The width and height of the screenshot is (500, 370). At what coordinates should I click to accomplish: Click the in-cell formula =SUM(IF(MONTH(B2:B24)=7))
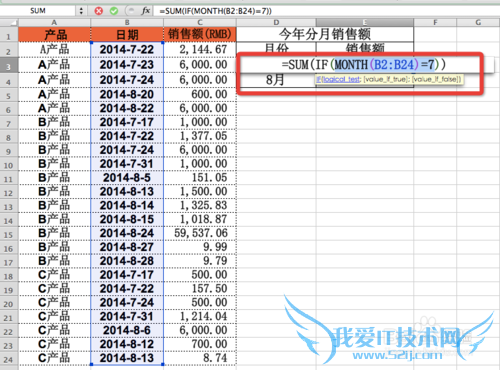363,65
